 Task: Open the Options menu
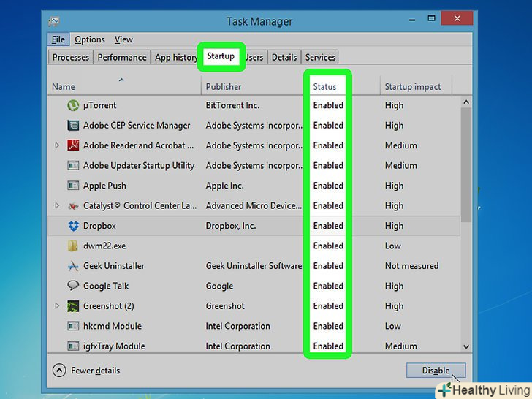click(89, 39)
